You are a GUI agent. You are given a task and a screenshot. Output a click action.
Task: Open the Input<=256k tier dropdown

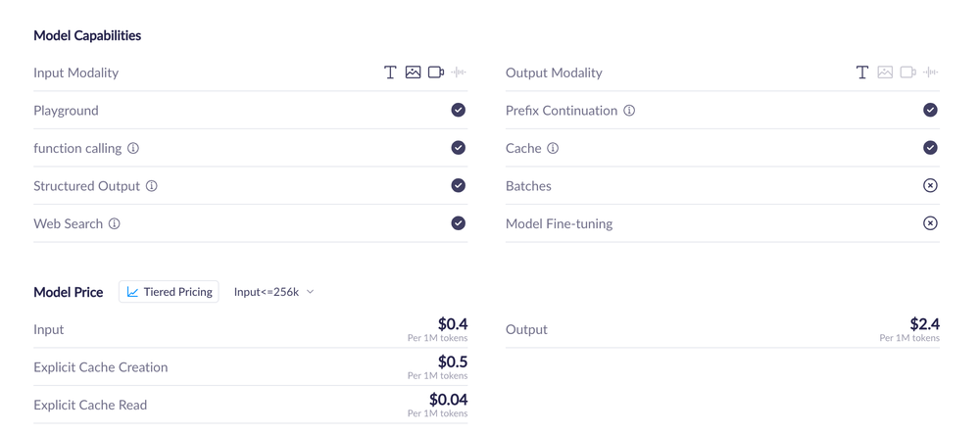[x=274, y=292]
